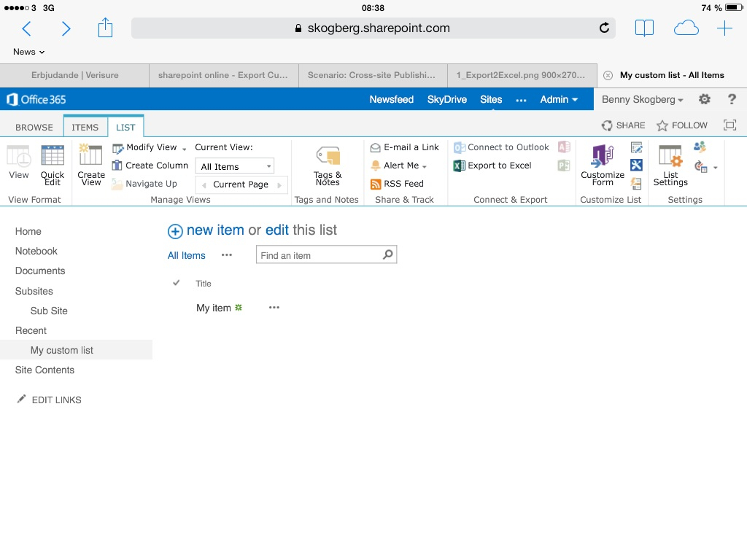
Task: Open Customize Form in InfoPath
Action: (x=602, y=166)
